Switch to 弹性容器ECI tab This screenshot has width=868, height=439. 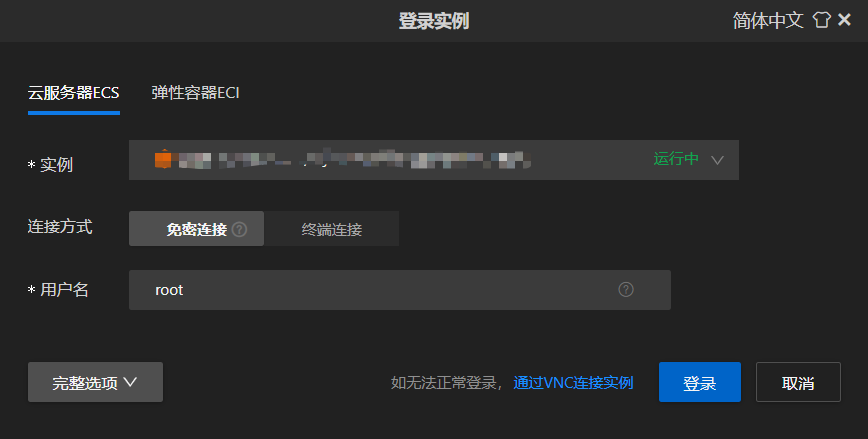(195, 92)
